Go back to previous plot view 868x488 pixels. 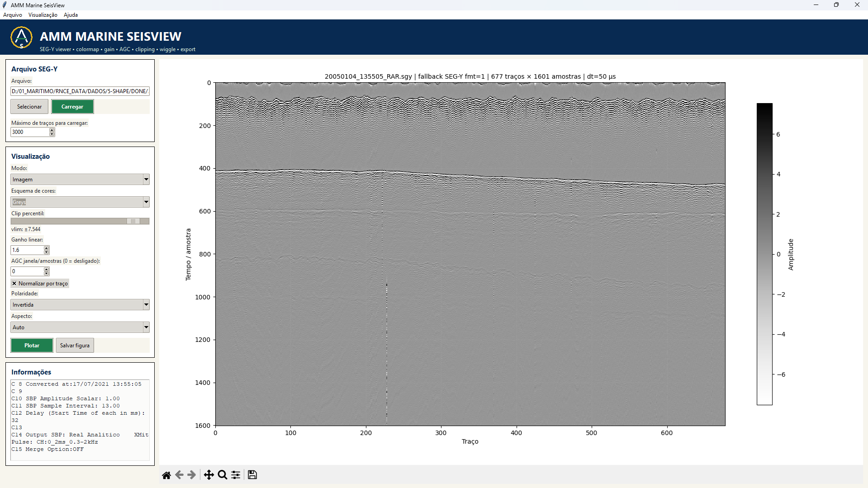(179, 475)
